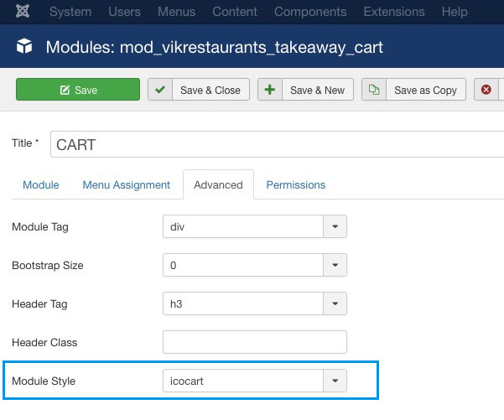Switch to the Permissions tab
This screenshot has width=504, height=420.
coord(295,184)
